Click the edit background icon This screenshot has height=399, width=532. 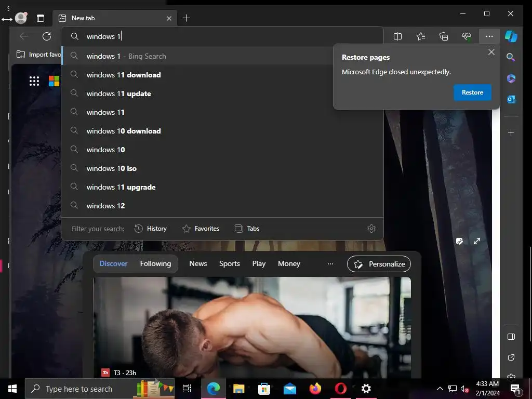[x=459, y=241]
